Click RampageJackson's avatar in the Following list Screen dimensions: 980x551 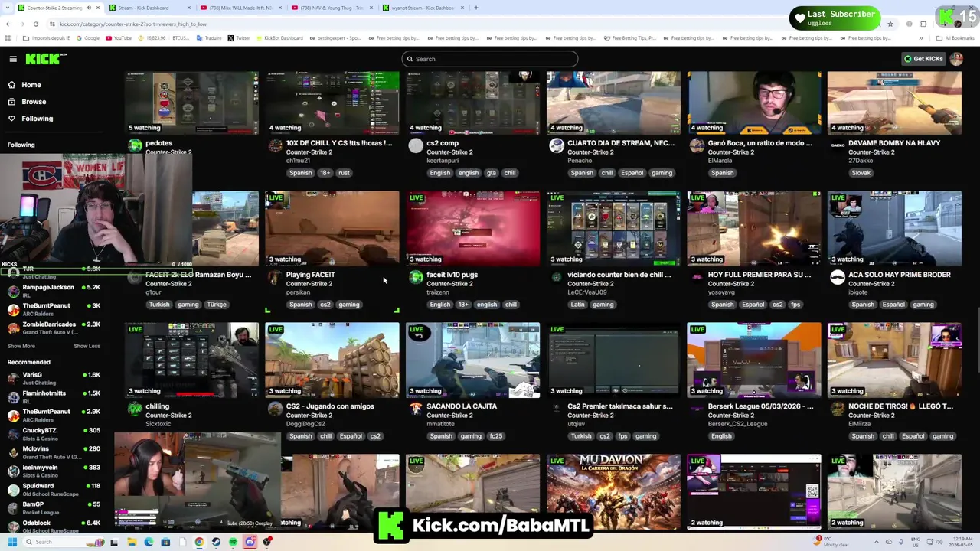pyautogui.click(x=13, y=292)
